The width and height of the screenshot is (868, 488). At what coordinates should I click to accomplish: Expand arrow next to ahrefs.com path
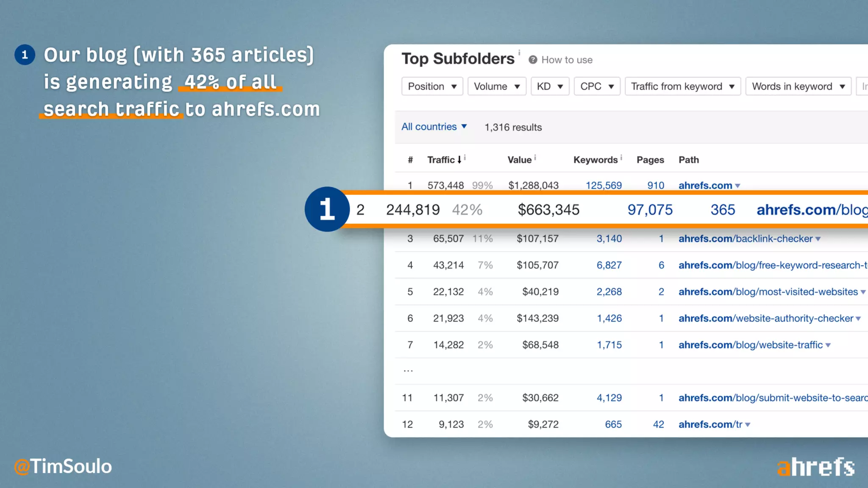(x=737, y=186)
